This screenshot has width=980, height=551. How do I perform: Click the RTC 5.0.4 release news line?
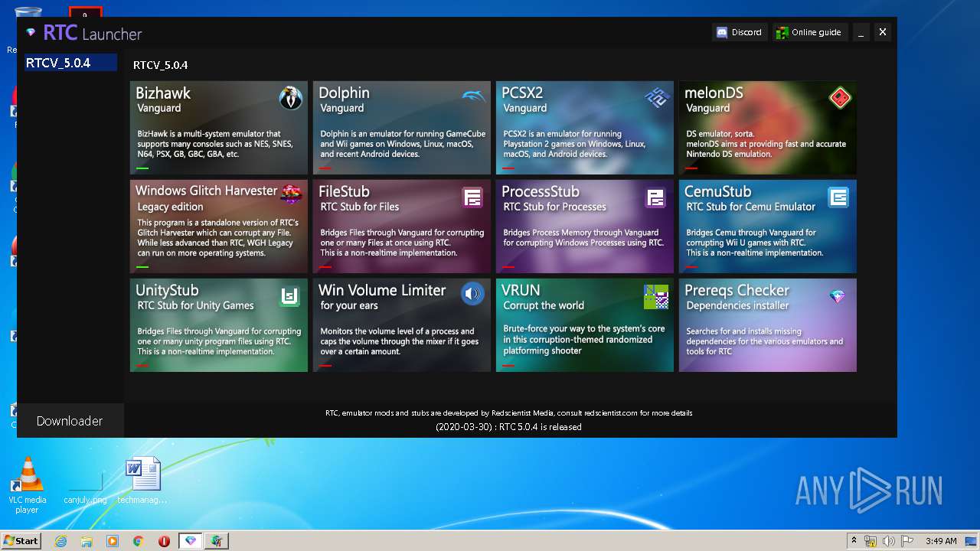509,427
